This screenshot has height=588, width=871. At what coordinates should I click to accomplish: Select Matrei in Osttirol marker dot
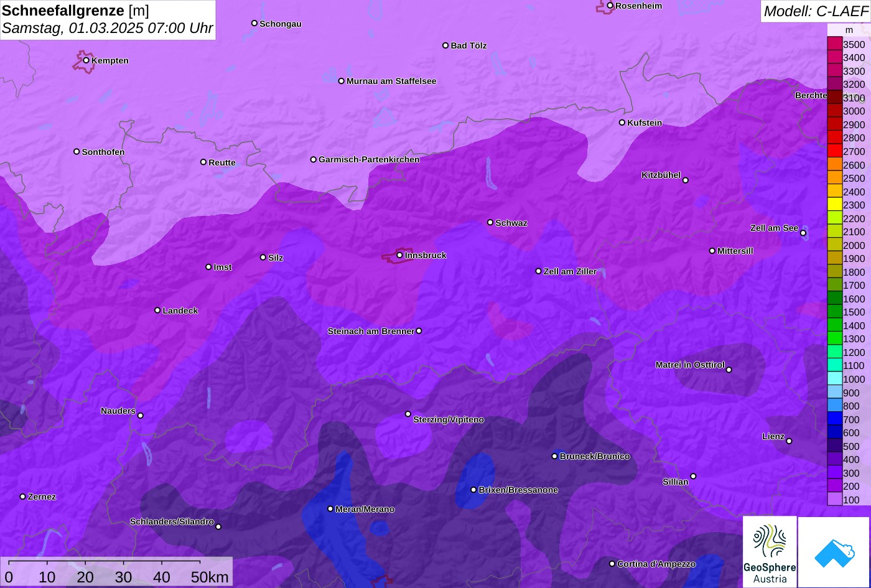(729, 370)
